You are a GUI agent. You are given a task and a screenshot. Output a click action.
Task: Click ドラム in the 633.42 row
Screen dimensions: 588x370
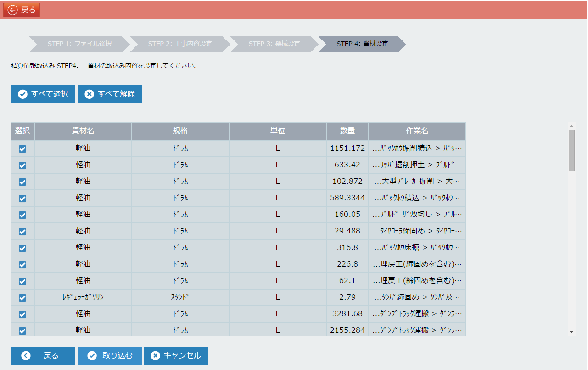(180, 165)
